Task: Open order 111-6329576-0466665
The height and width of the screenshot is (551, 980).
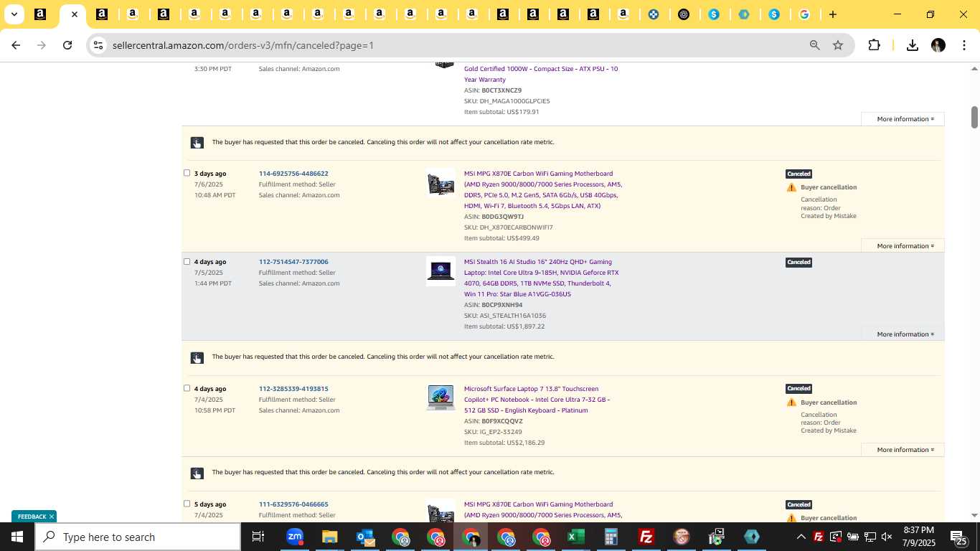Action: point(293,504)
